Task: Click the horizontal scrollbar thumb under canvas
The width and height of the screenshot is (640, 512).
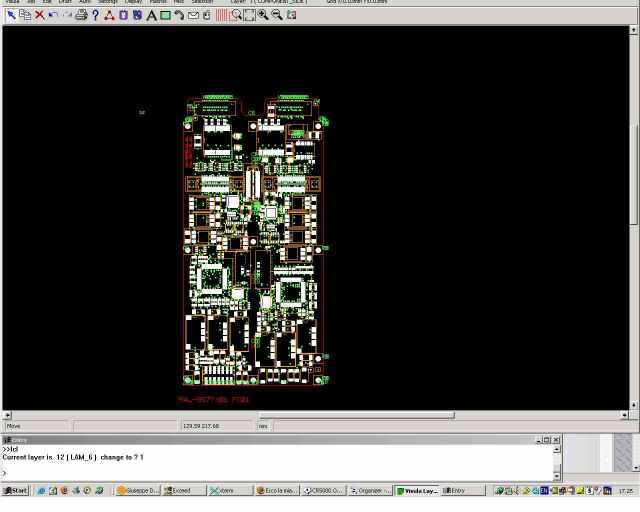Action: click(x=357, y=415)
